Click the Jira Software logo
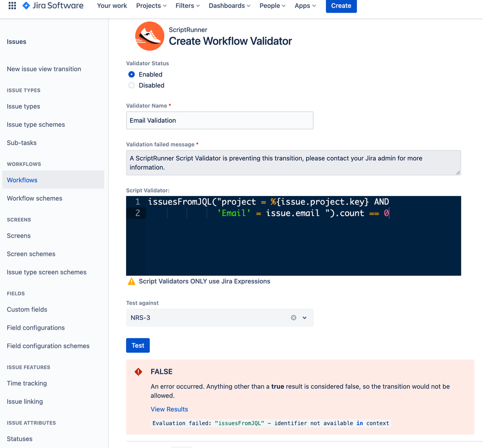This screenshot has height=448, width=483. [x=53, y=5]
